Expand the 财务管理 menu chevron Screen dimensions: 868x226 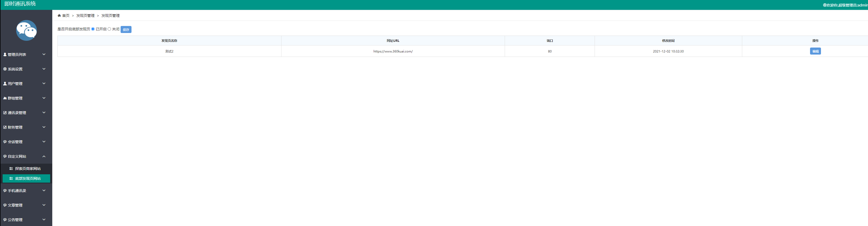pos(44,127)
